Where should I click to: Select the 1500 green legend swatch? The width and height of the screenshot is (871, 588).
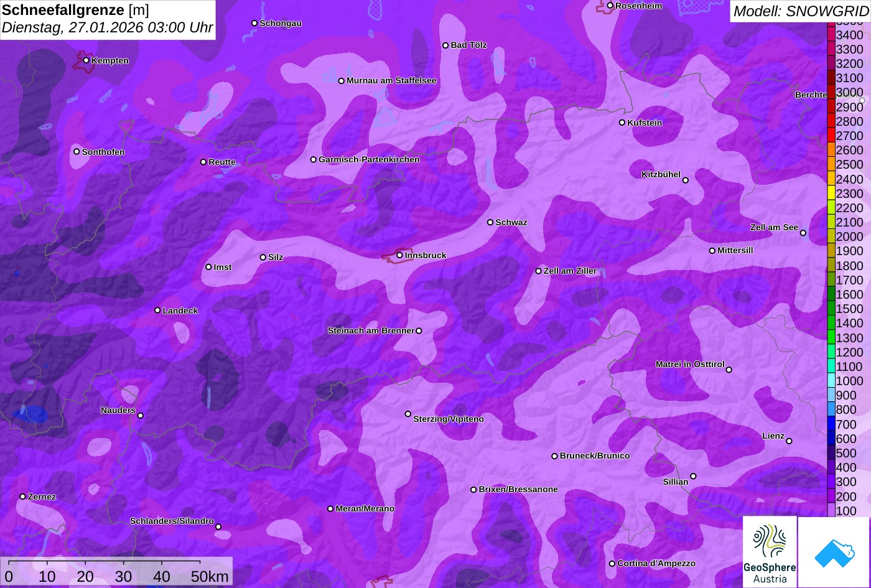click(x=831, y=308)
